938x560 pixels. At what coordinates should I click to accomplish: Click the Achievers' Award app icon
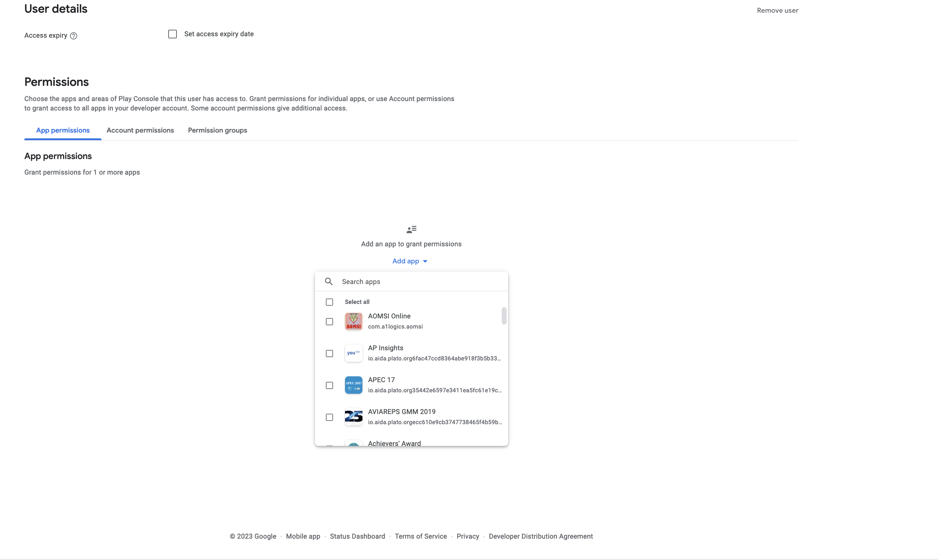click(353, 444)
